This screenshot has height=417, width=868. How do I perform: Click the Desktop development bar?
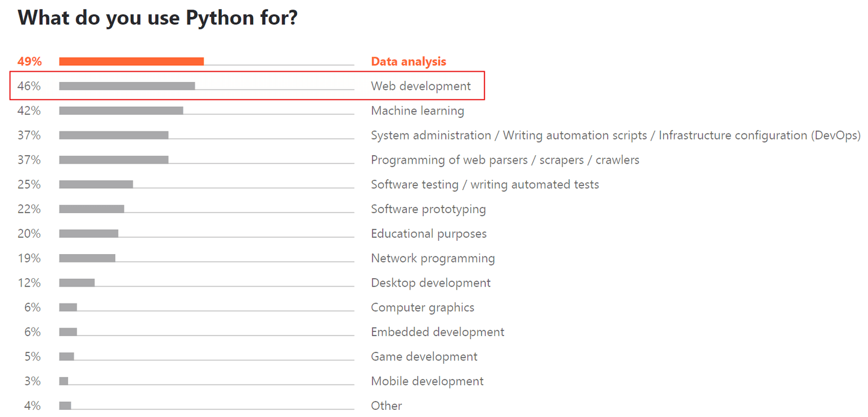click(x=77, y=282)
